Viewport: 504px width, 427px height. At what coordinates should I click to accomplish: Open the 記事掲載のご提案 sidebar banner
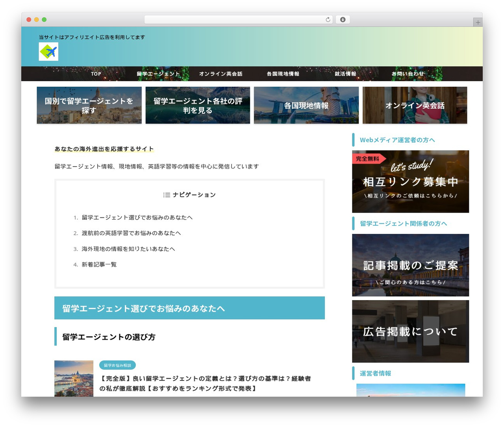(x=410, y=265)
